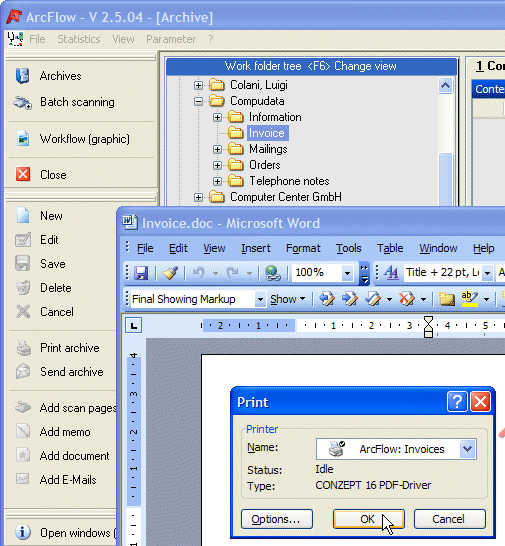Open Workflow (graphic) in sidebar
This screenshot has height=546, width=505.
pos(84,139)
